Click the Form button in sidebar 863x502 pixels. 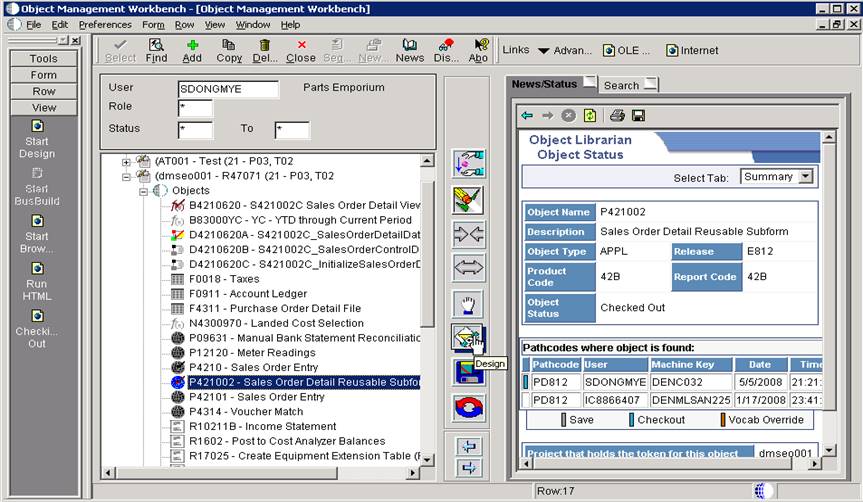point(43,75)
